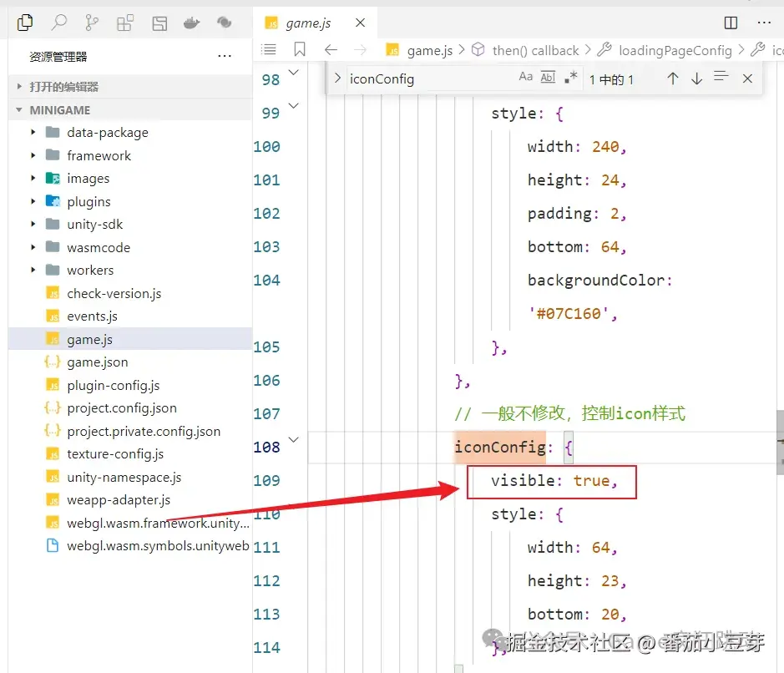Open the Docker whale icon
The width and height of the screenshot is (784, 673).
pos(191,23)
